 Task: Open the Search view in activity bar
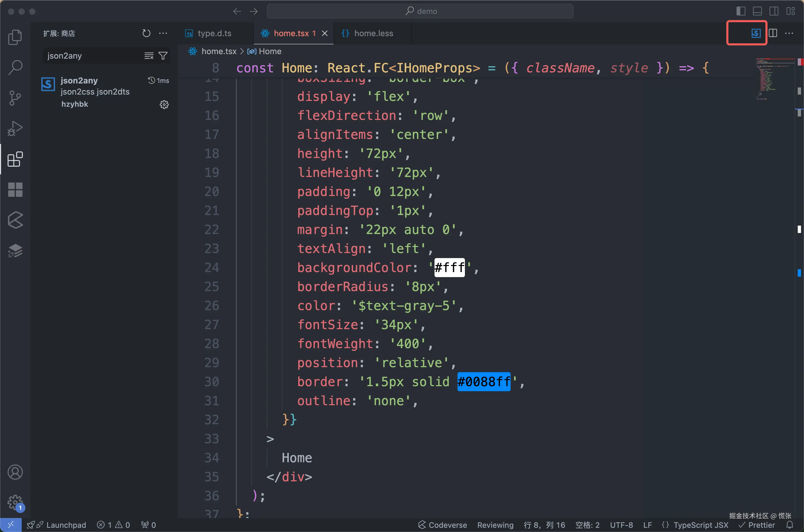(x=15, y=67)
